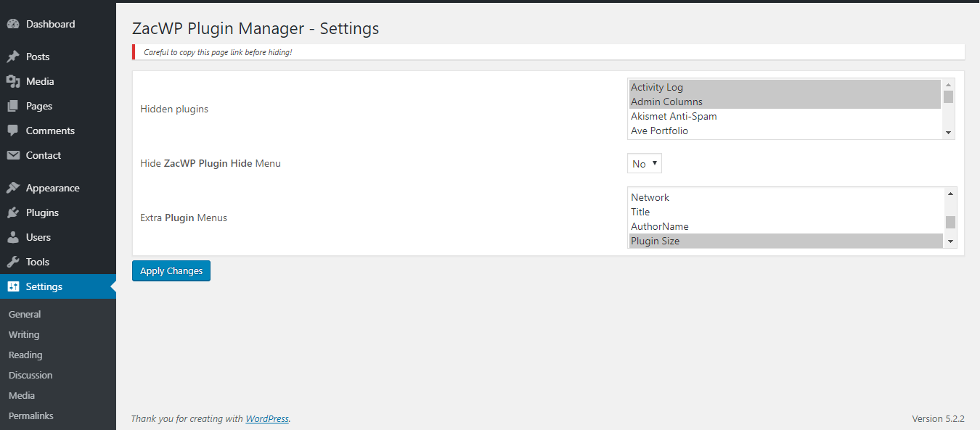
Task: Click the Settings sliders icon
Action: (x=13, y=286)
